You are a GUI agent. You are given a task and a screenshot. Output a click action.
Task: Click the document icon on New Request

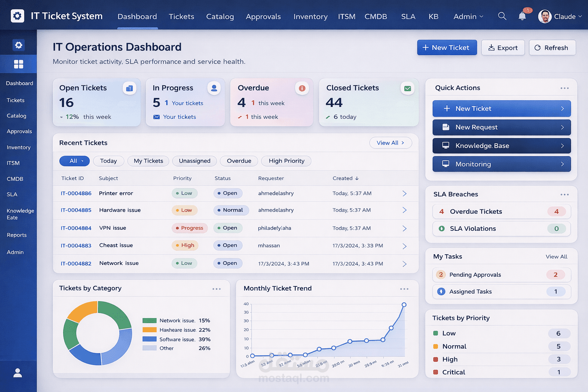coord(446,127)
